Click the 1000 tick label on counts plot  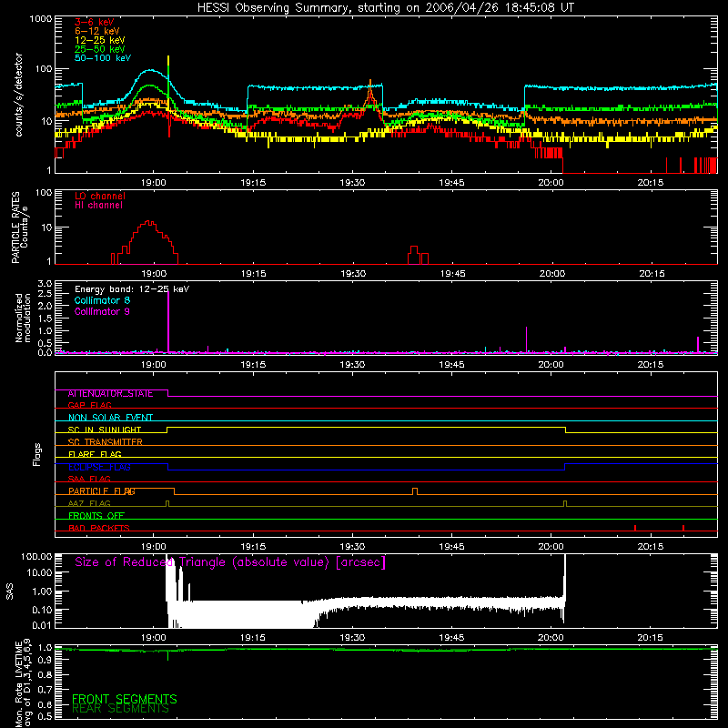(41, 19)
